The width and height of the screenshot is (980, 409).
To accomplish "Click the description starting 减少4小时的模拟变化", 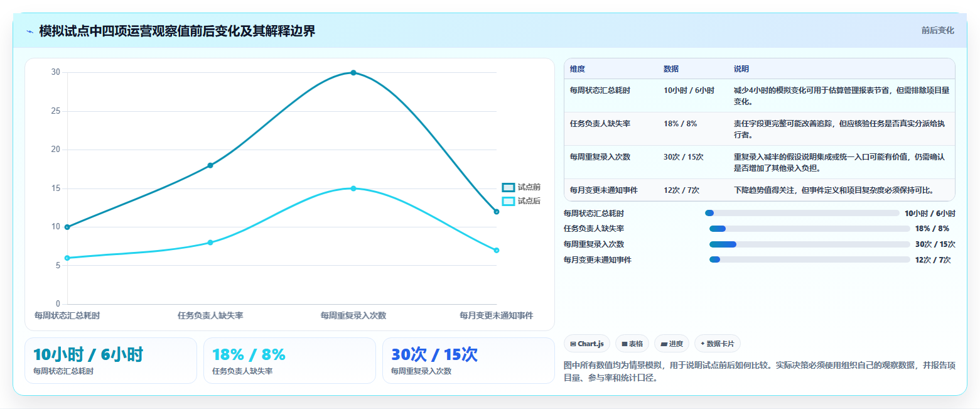I will click(841, 95).
